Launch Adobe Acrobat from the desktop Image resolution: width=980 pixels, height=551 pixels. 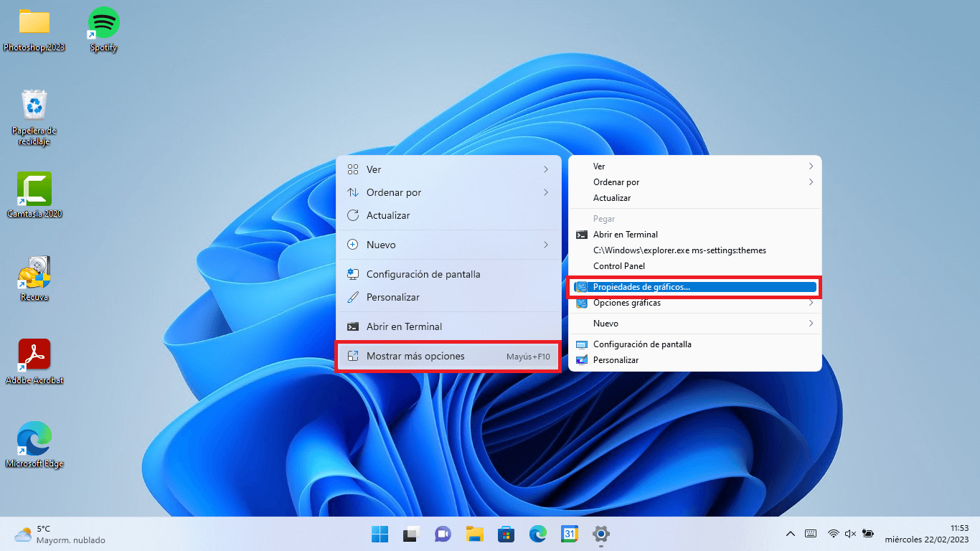point(34,352)
